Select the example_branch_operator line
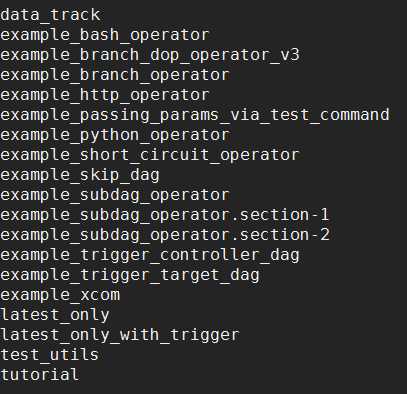Viewport: 407px width, 394px height. point(115,75)
